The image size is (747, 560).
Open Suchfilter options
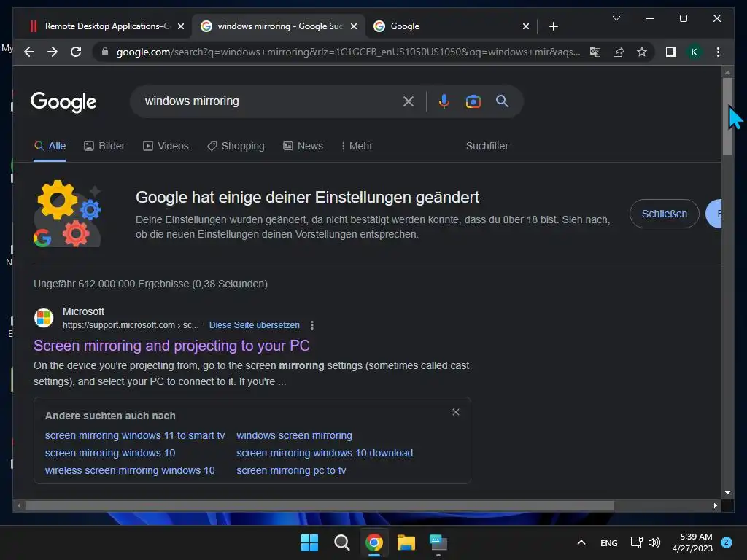tap(487, 146)
